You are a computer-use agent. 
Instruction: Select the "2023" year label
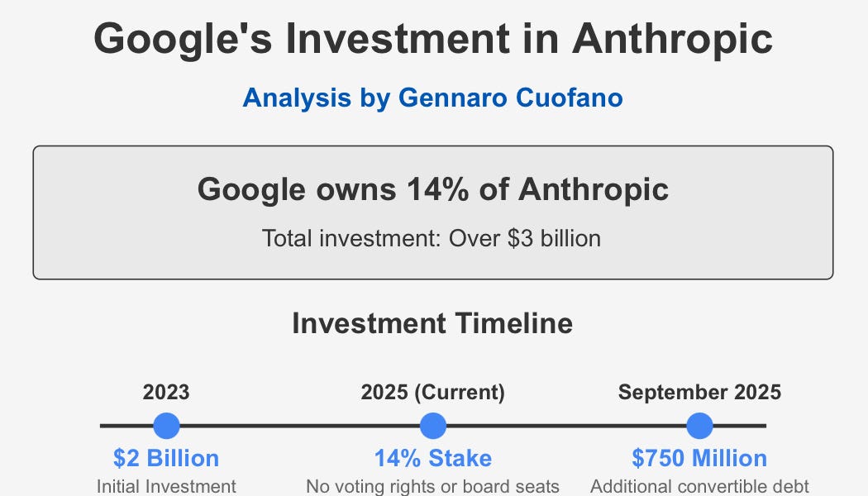pyautogui.click(x=166, y=392)
